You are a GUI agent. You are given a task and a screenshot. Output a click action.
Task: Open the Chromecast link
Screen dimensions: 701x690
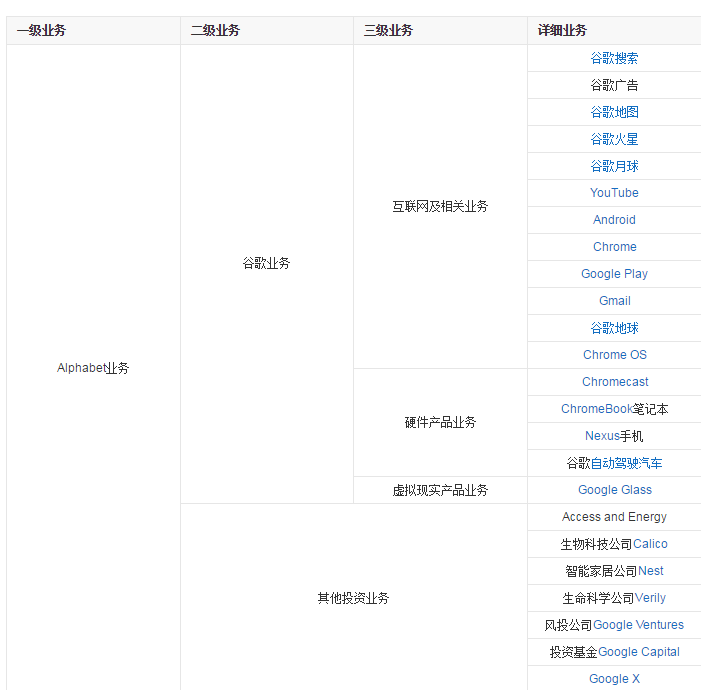(x=615, y=382)
